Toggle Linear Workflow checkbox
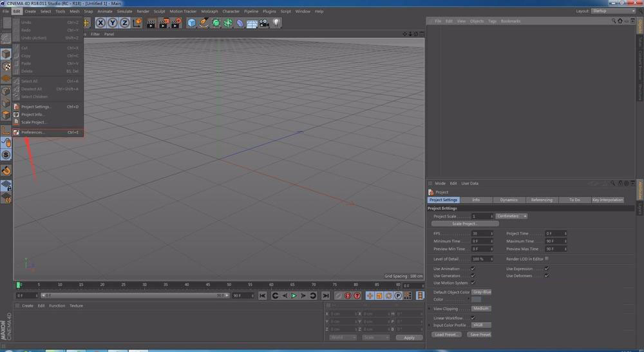Viewport: 644px width, 352px height. click(473, 317)
